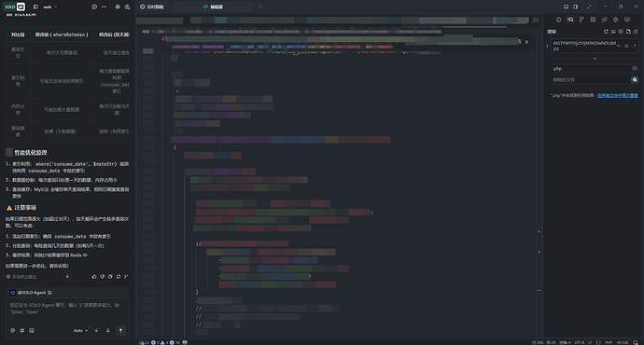Select the 对比项 table header
This screenshot has height=345, width=644.
[x=18, y=34]
